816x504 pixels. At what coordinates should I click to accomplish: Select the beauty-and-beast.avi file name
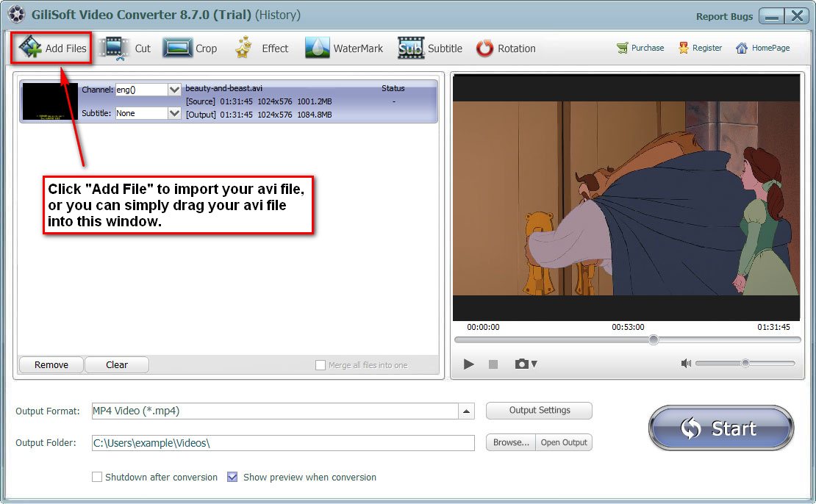(223, 88)
